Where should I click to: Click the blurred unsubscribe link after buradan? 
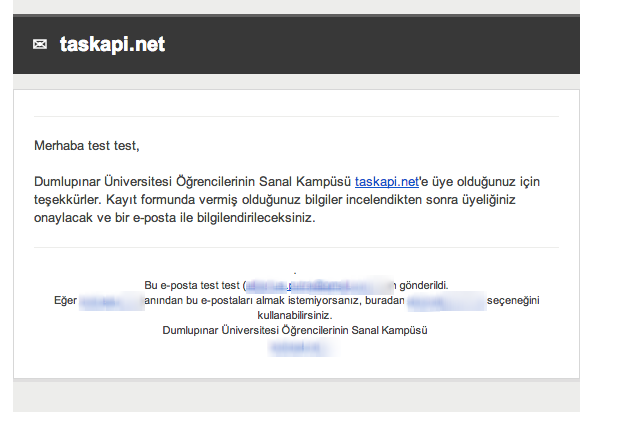pyautogui.click(x=446, y=301)
